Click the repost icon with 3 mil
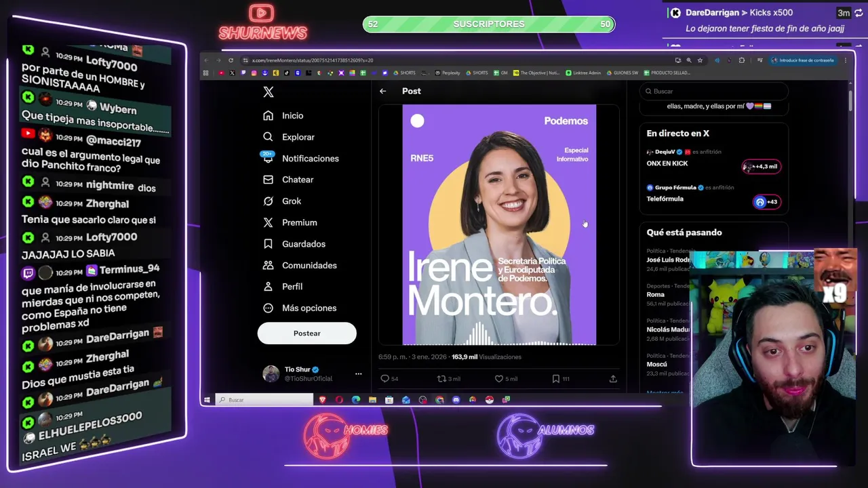The image size is (868, 488). pos(441,379)
